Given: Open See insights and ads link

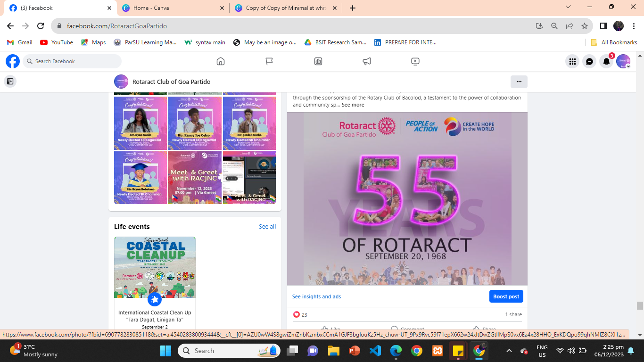Looking at the screenshot, I should tap(316, 296).
